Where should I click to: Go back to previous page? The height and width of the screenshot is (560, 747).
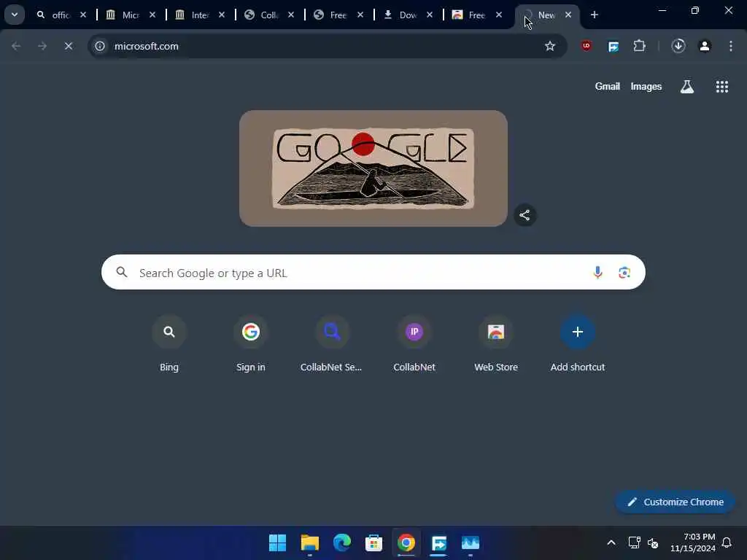(x=16, y=46)
